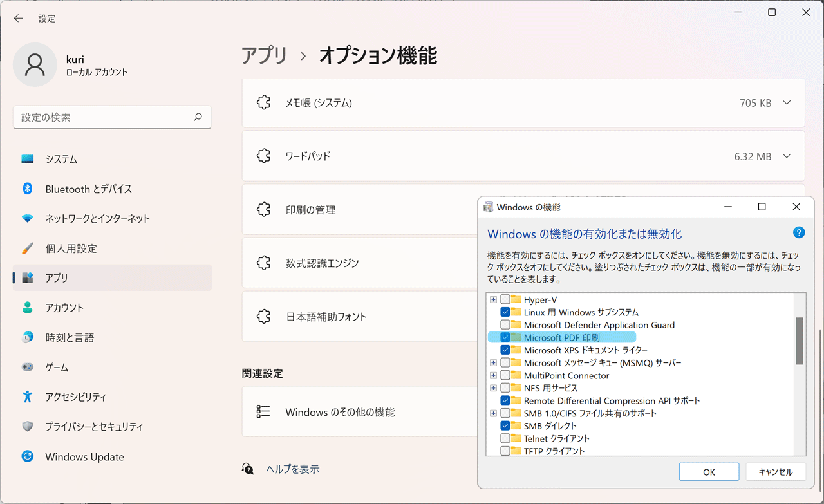Click the search magnifier icon
The height and width of the screenshot is (504, 824).
[x=198, y=117]
